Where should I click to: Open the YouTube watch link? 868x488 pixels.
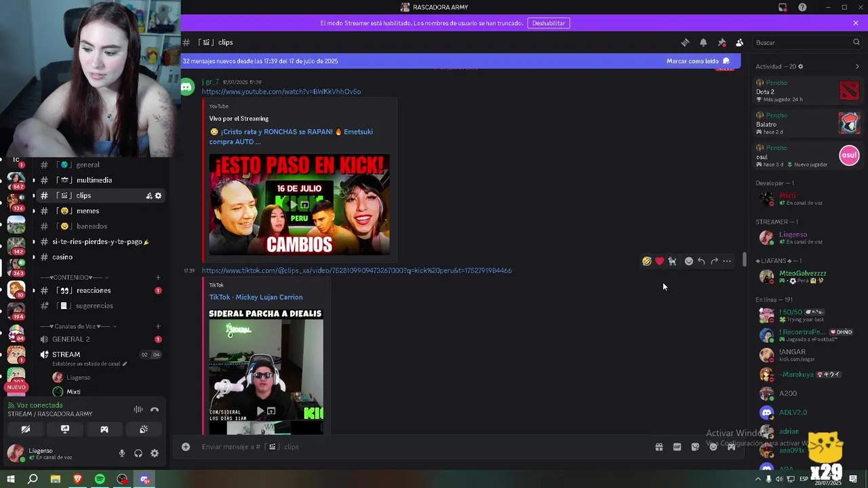pyautogui.click(x=281, y=91)
